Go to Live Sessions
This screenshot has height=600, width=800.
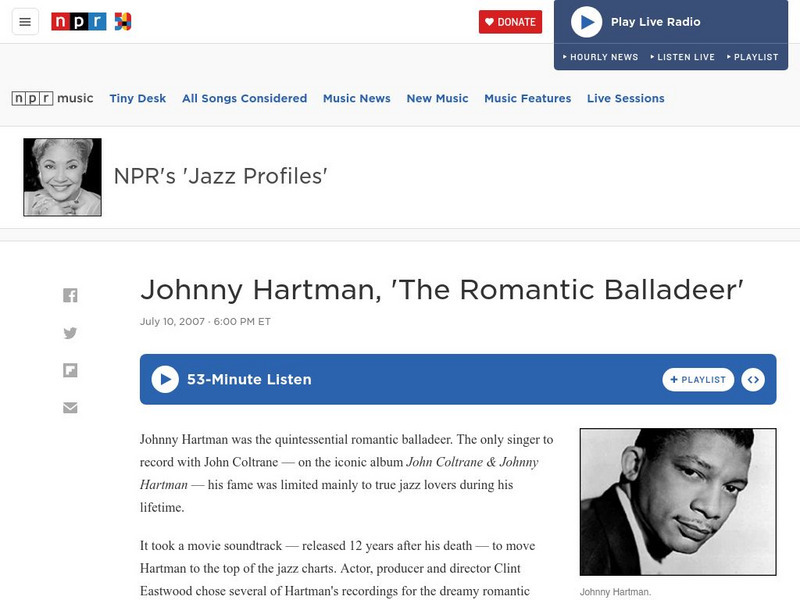click(626, 98)
